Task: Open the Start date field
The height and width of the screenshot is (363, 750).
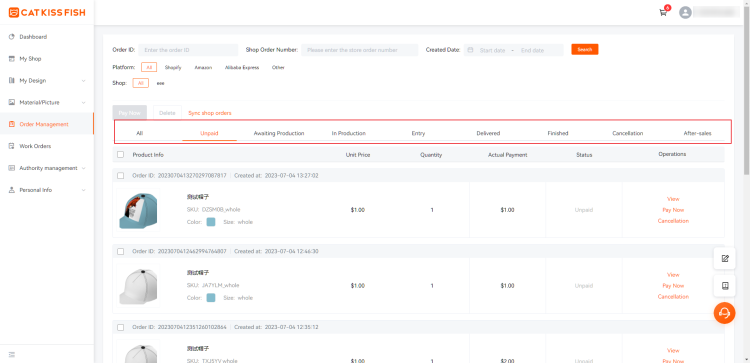Action: pos(492,50)
